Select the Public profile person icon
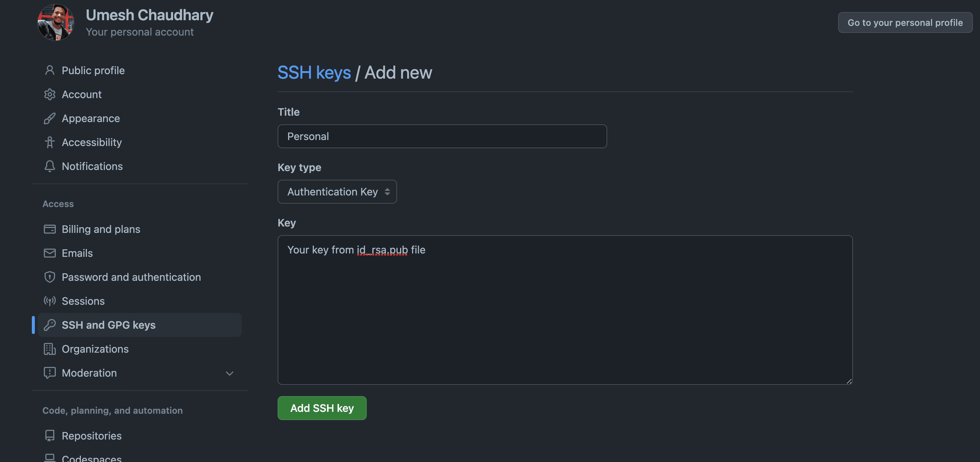Viewport: 980px width, 462px height. tap(50, 70)
